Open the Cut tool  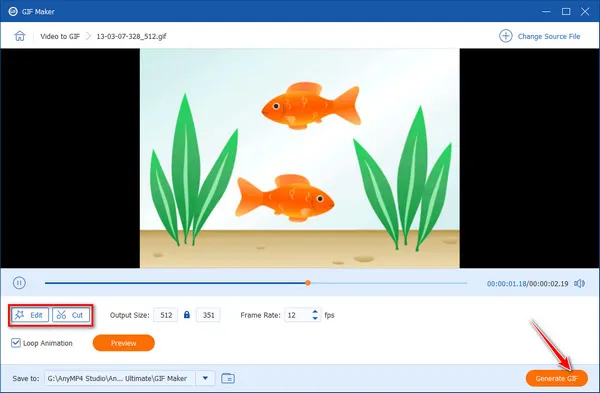(x=71, y=315)
